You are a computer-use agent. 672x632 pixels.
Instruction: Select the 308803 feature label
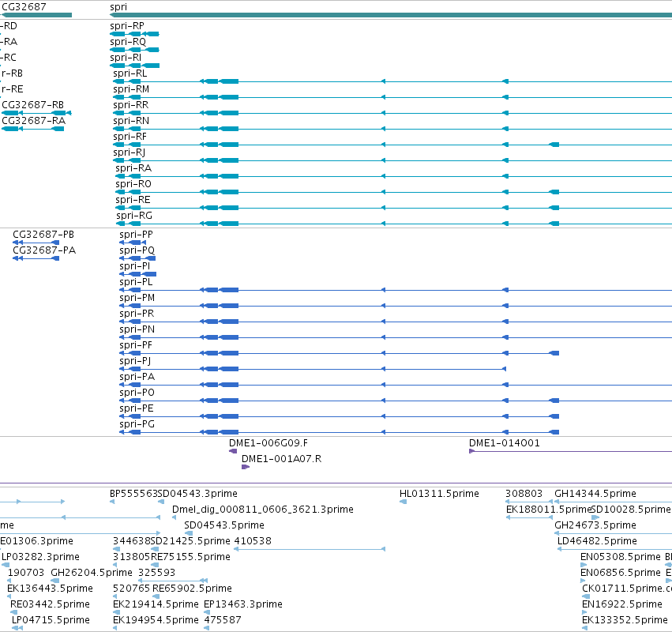pos(524,494)
